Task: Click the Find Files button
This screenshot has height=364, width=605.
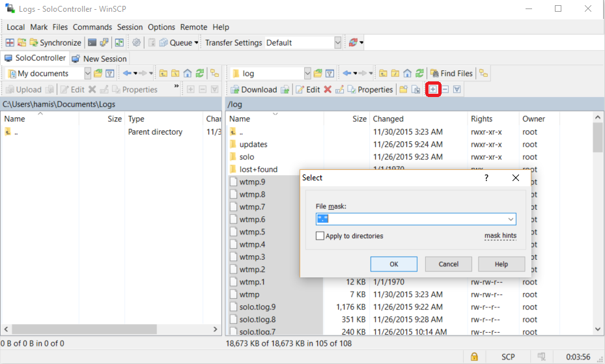Action: (x=451, y=74)
